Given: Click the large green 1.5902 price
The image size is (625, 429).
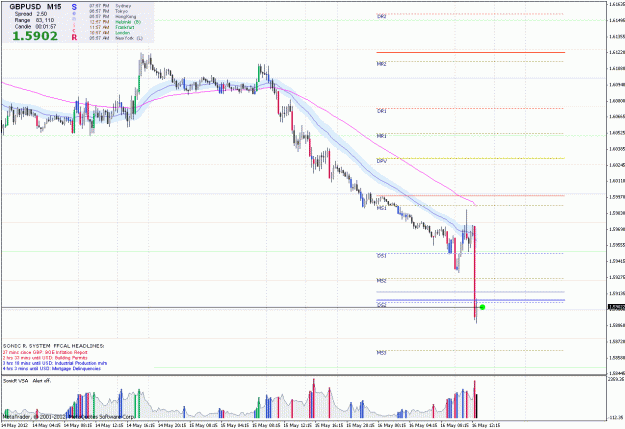Looking at the screenshot, I should (35, 36).
